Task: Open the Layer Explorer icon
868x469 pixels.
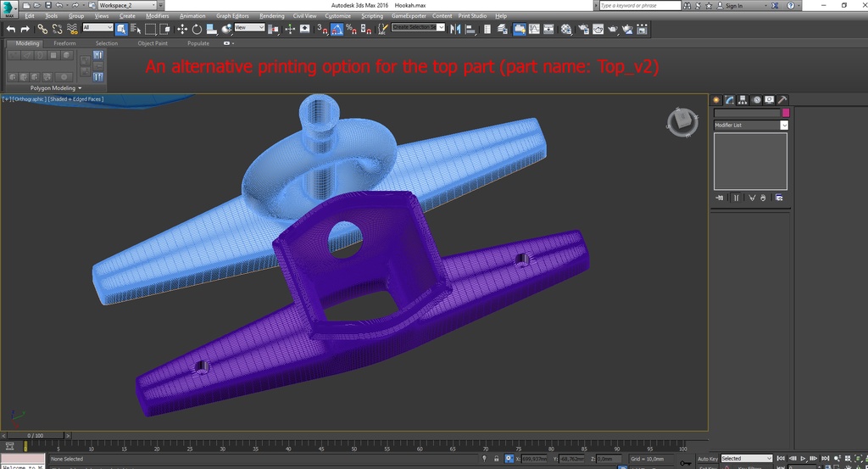Action: pos(503,30)
